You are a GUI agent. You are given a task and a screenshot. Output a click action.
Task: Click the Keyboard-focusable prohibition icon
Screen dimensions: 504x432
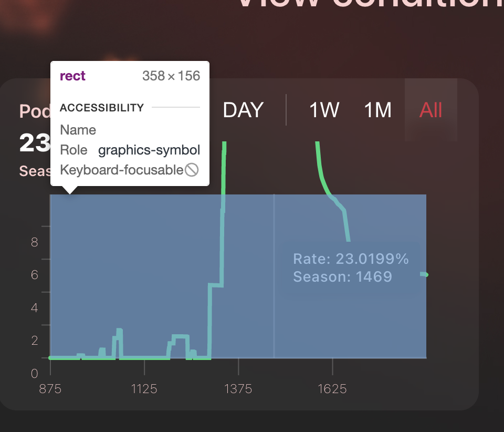[x=193, y=170]
